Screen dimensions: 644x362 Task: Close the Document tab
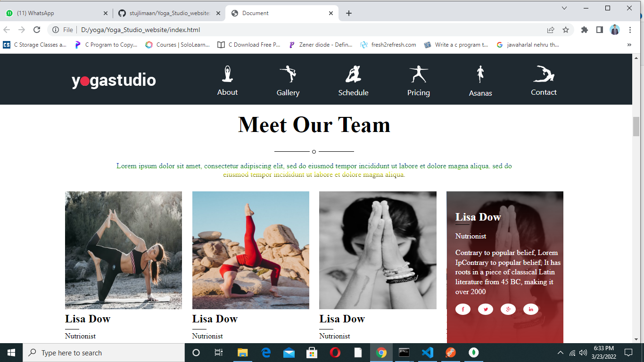pyautogui.click(x=331, y=13)
